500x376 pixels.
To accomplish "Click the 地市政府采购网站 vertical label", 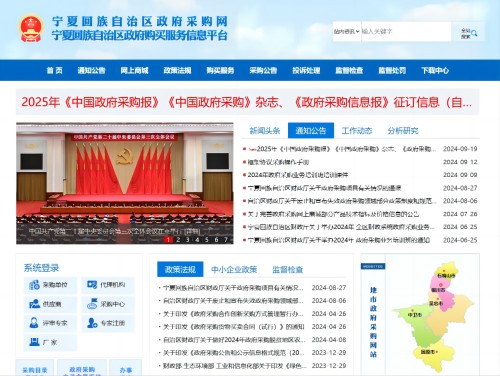I will point(373,322).
